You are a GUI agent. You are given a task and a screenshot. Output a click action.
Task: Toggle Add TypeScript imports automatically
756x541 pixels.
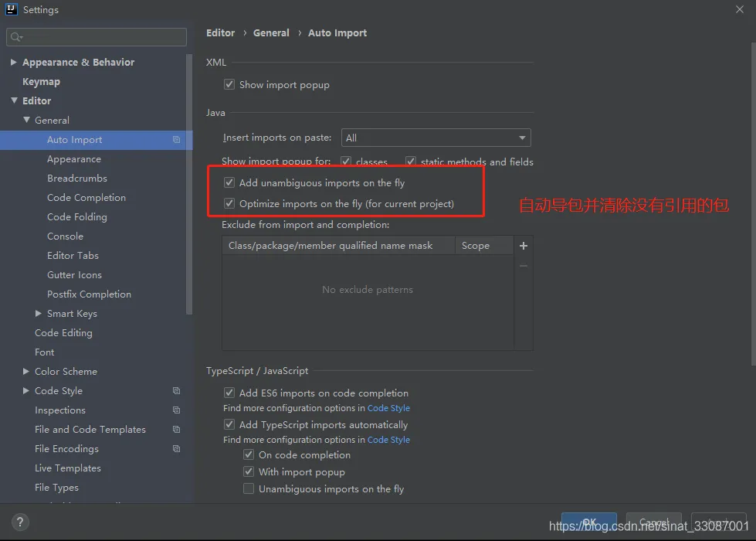pyautogui.click(x=229, y=424)
